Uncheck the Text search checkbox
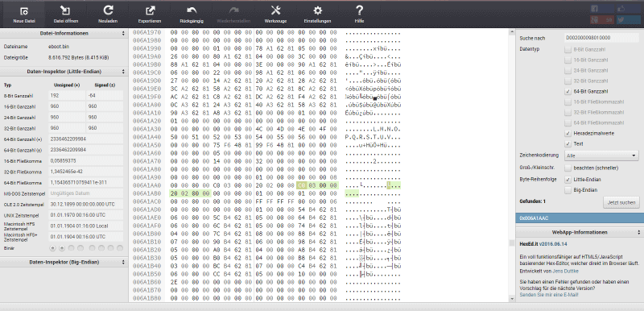Viewport: 644px width, 311px height. coord(568,143)
